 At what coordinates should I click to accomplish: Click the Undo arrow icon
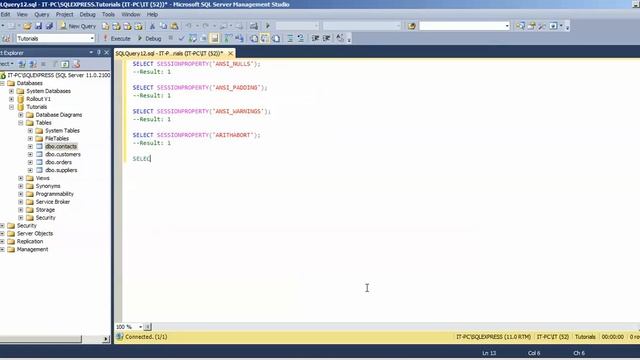[x=189, y=26]
